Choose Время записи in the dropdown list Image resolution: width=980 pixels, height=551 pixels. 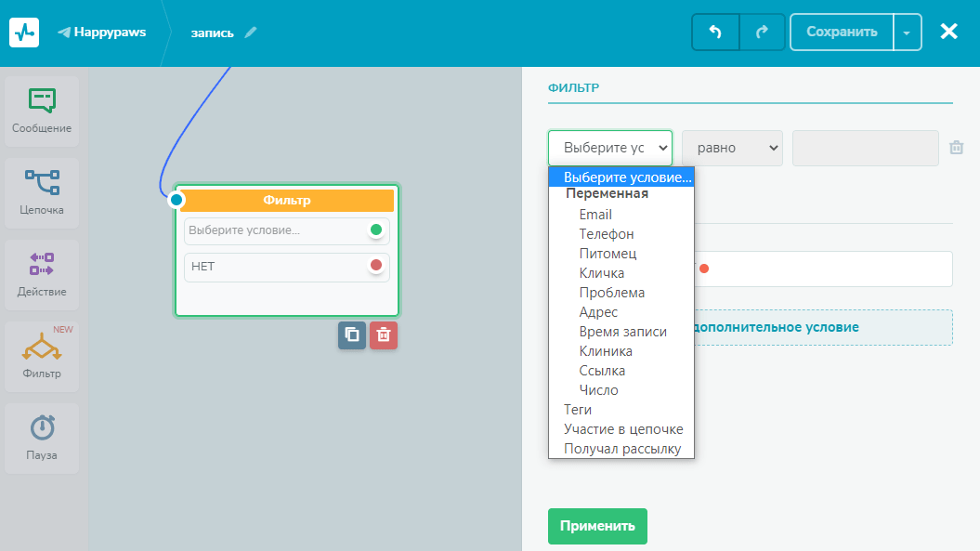622,332
